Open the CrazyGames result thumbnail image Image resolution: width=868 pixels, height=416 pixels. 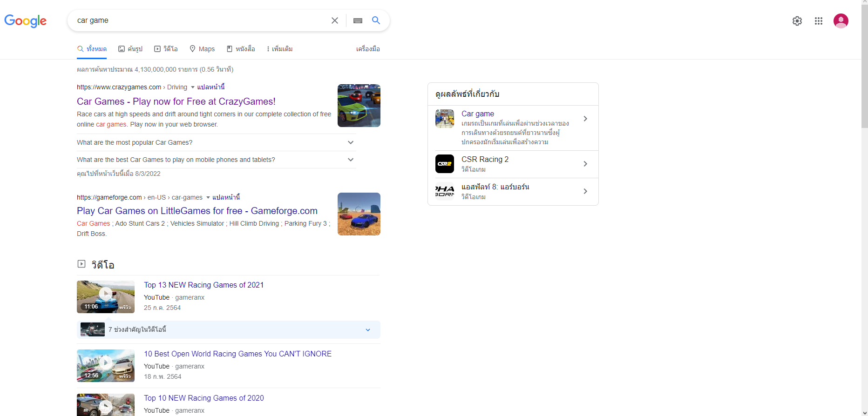tap(359, 106)
